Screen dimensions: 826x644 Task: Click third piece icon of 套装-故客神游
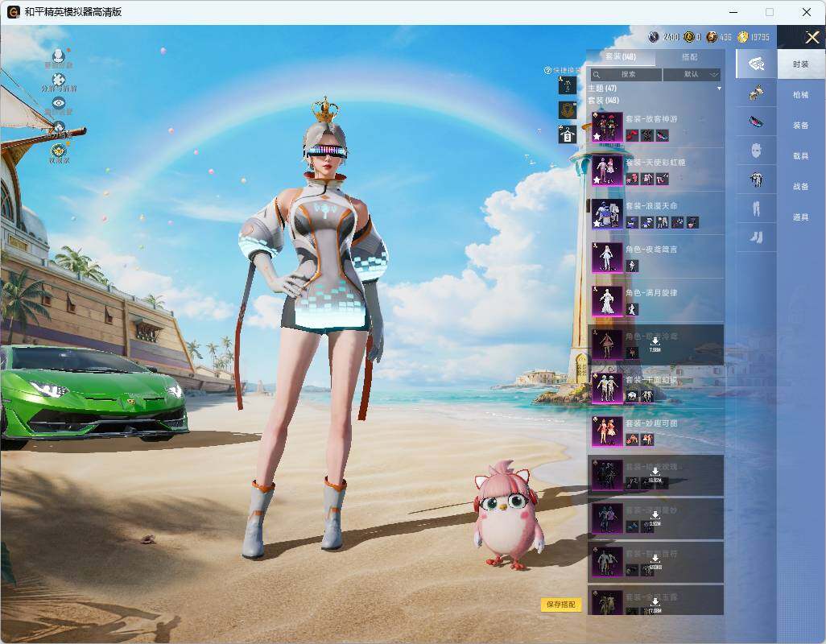[663, 135]
